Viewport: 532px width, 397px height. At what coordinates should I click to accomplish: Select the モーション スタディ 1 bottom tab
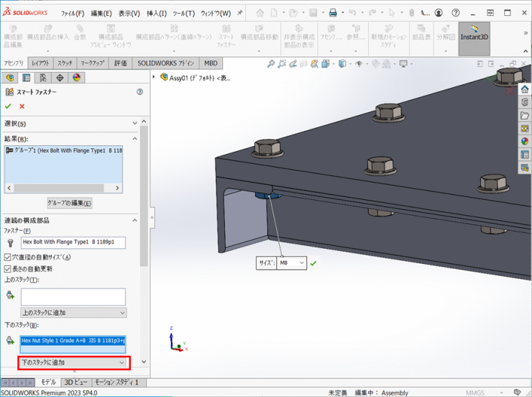coord(116,383)
